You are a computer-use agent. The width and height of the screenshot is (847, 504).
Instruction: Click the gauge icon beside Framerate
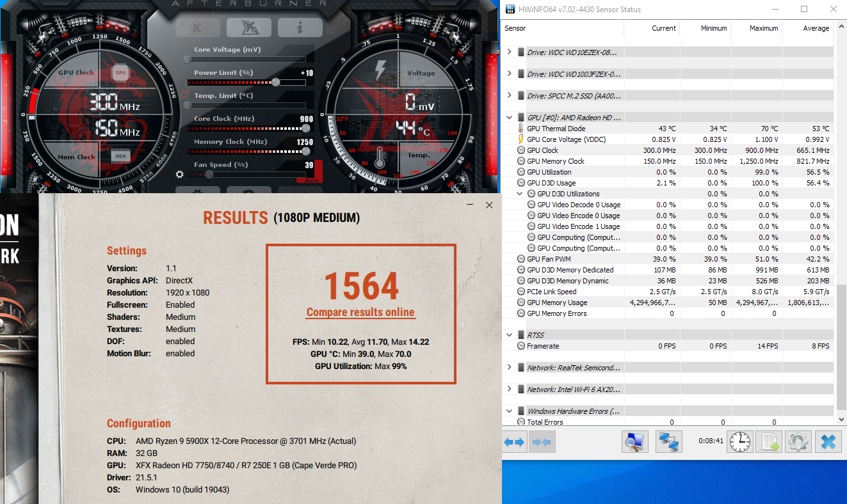[x=520, y=346]
